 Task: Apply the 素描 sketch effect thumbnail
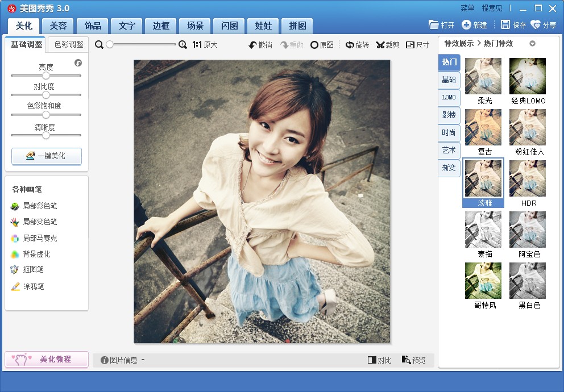(x=483, y=230)
